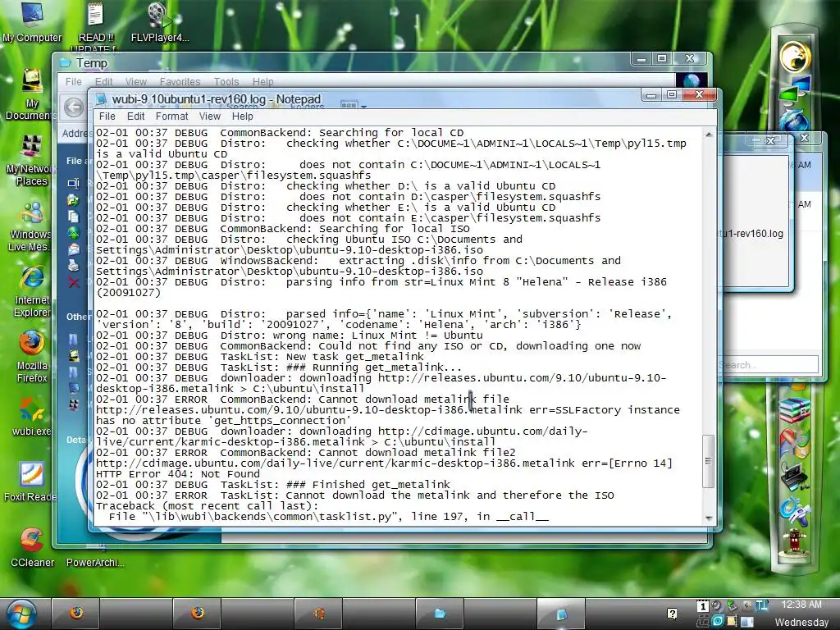Click the Temp folder icon in title bar
The height and width of the screenshot is (630, 840).
click(66, 62)
